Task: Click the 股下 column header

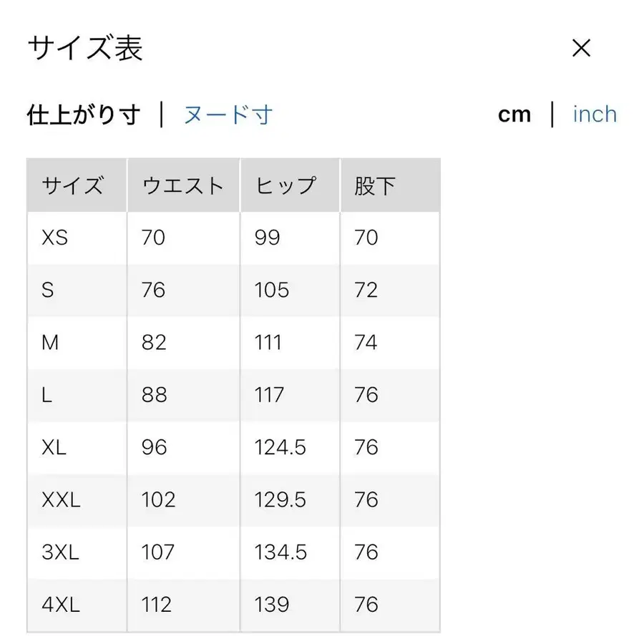Action: 372,185
